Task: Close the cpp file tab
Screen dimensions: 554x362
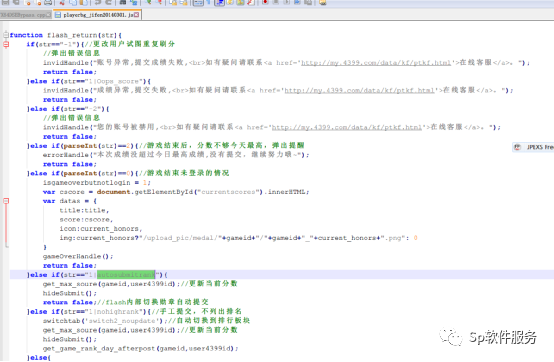Action: [48, 15]
